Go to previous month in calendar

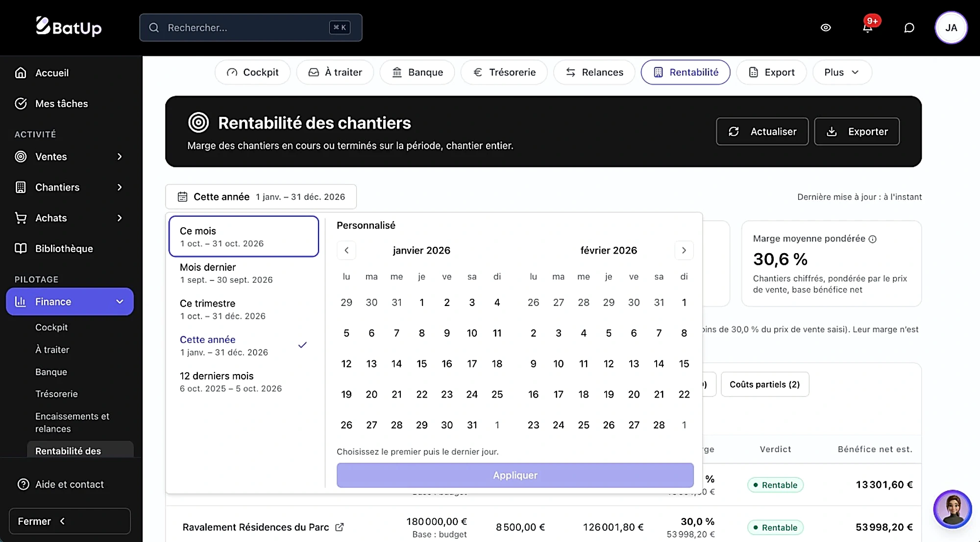pyautogui.click(x=346, y=251)
